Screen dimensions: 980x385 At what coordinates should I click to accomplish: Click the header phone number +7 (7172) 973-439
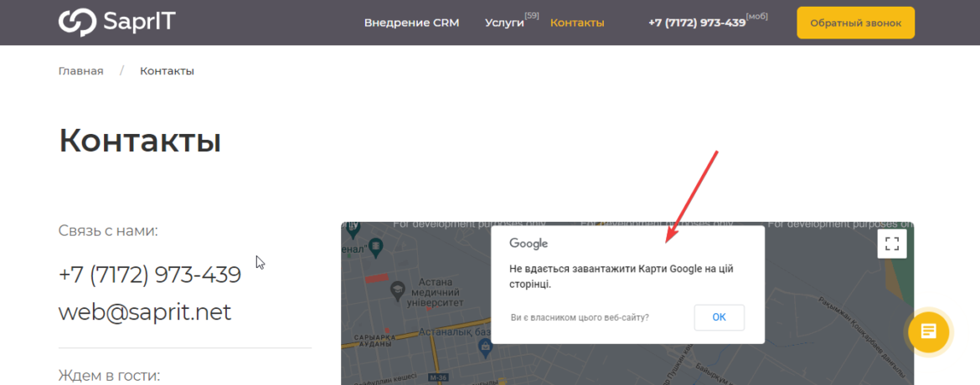(696, 23)
